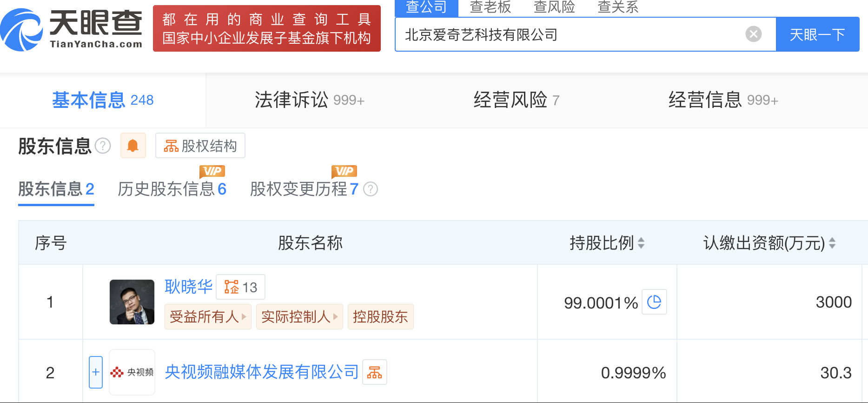The width and height of the screenshot is (868, 403).
Task: Open equity structure icon for 央视频融媒体发展有限公司
Action: [x=375, y=372]
